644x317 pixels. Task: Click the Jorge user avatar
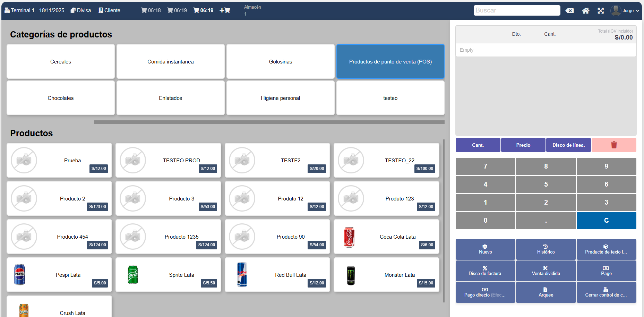pos(616,11)
